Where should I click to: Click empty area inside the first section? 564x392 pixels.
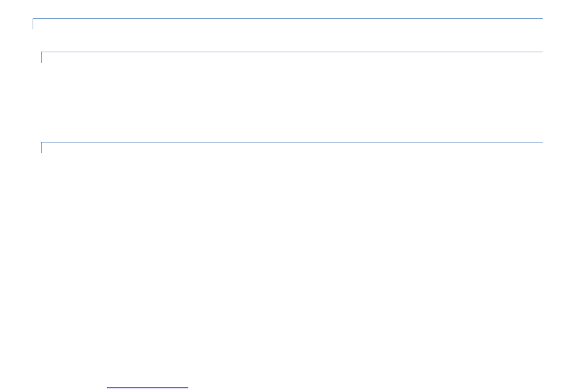tap(288, 35)
